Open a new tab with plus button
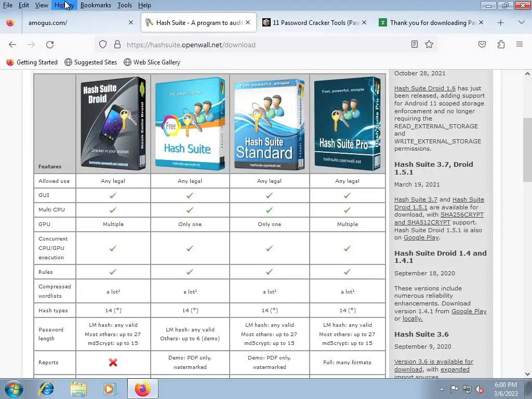The image size is (532, 399). [x=500, y=23]
